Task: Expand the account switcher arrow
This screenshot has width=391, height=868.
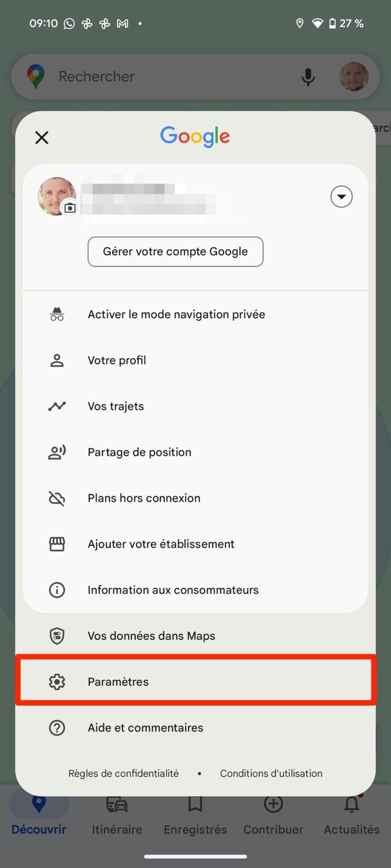Action: point(341,197)
